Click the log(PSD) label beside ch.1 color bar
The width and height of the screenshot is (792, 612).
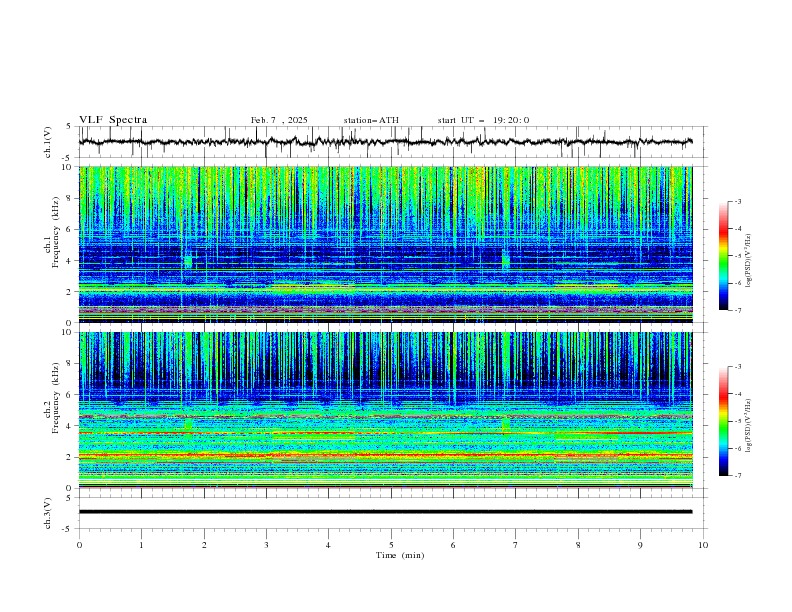(x=748, y=261)
